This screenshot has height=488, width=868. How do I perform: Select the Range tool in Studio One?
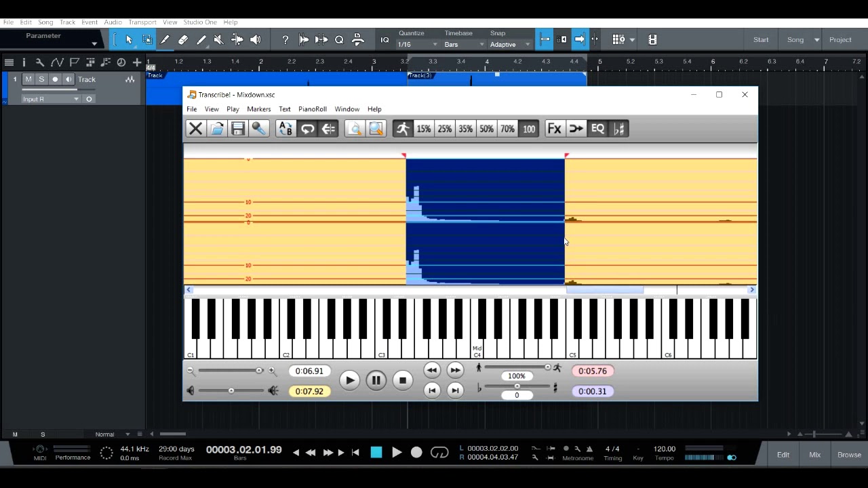pos(147,40)
